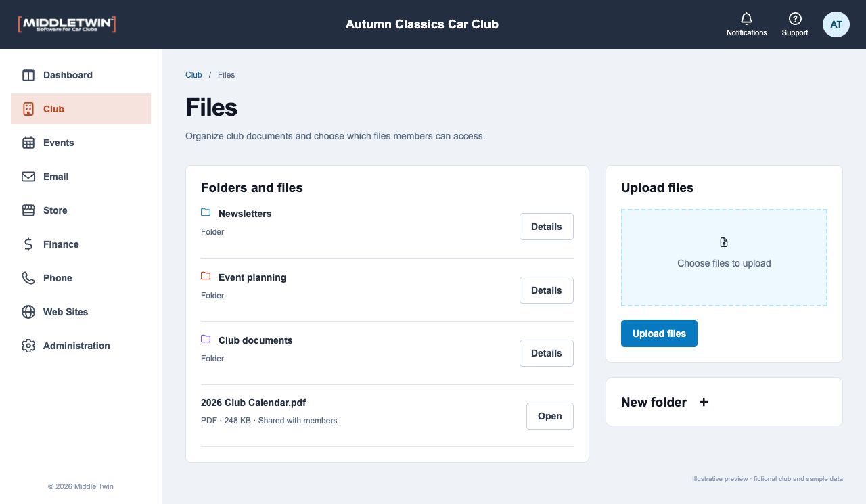This screenshot has width=866, height=504.
Task: Open the AT user avatar
Action: click(836, 24)
